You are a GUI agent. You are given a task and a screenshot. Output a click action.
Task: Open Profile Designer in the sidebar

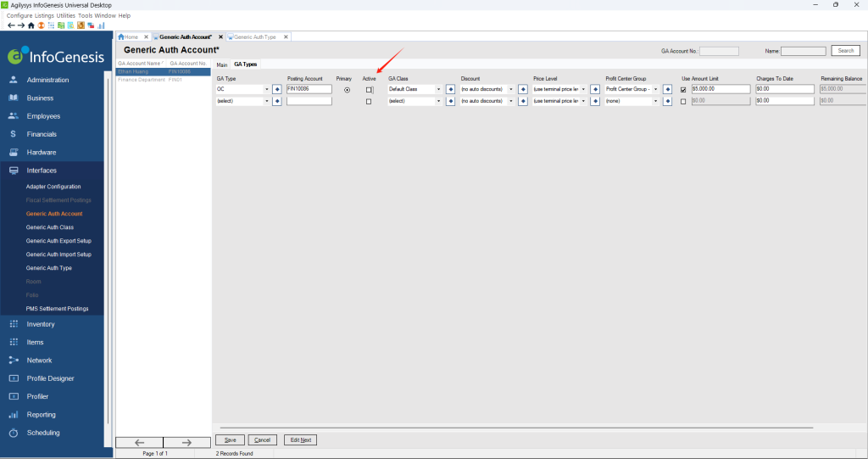pyautogui.click(x=50, y=378)
